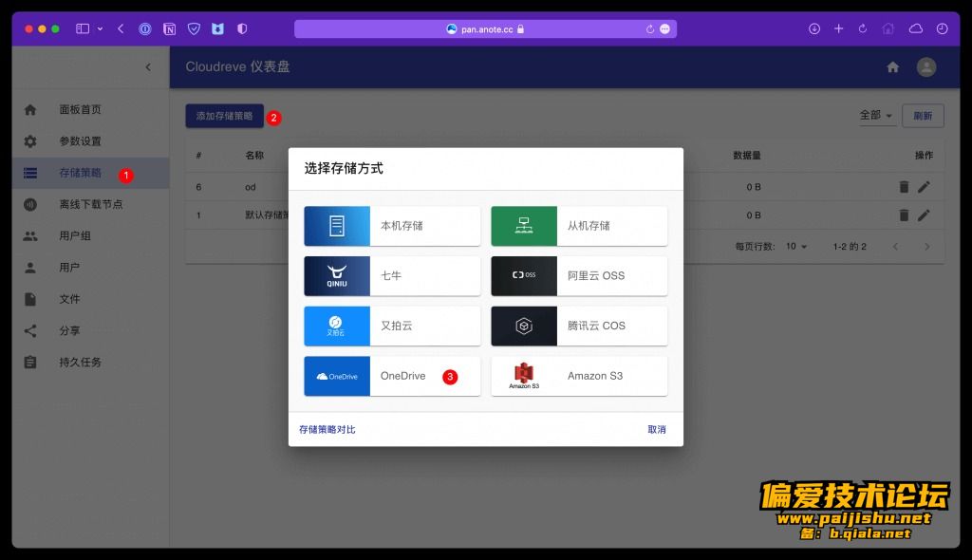Image resolution: width=972 pixels, height=560 pixels.
Task: Open the 存储策略对比 comparison link
Action: click(327, 429)
